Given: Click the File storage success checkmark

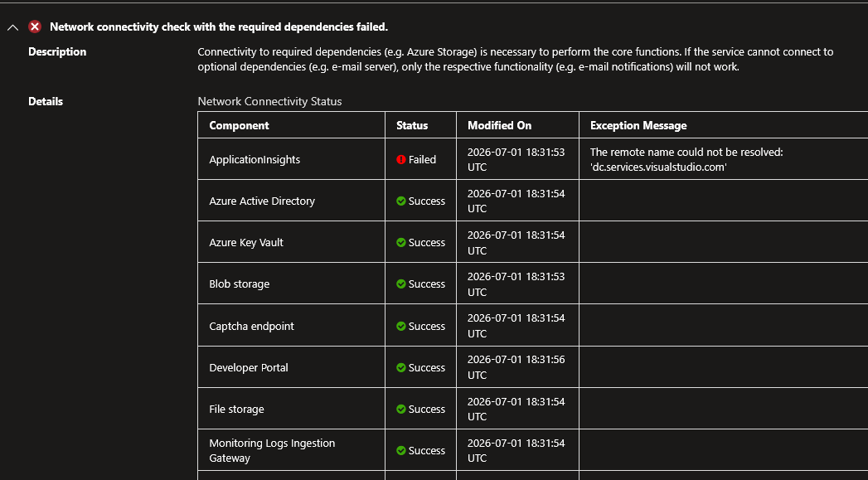Looking at the screenshot, I should [x=401, y=410].
